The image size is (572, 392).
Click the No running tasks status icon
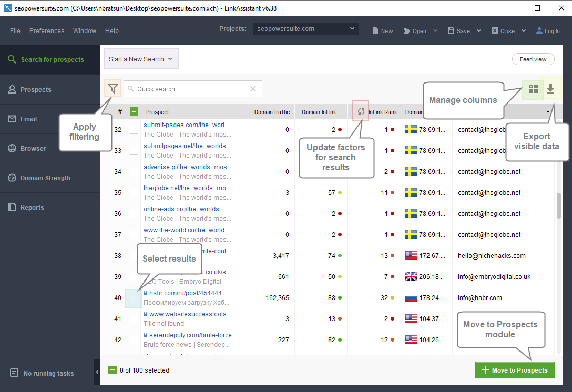tap(14, 373)
